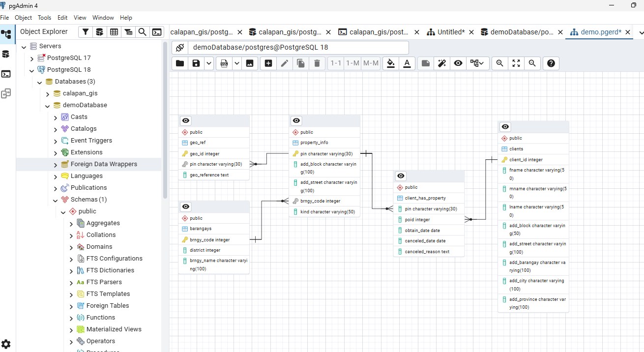Click the Download image toolbar icon
The height and width of the screenshot is (352, 644).
250,63
